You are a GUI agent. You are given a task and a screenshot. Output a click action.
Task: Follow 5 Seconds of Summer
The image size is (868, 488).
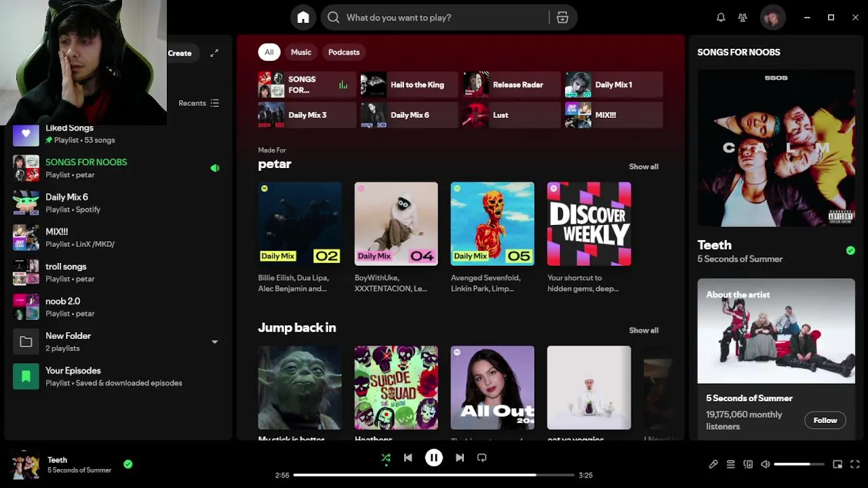825,420
